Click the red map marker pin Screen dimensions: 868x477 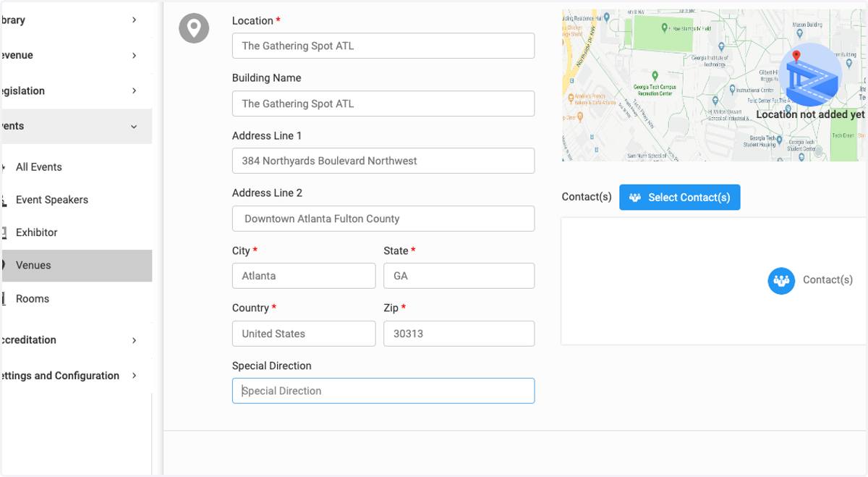point(796,57)
